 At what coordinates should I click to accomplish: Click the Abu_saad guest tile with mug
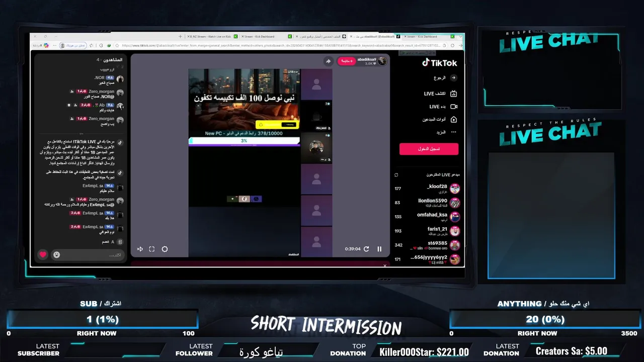click(316, 116)
